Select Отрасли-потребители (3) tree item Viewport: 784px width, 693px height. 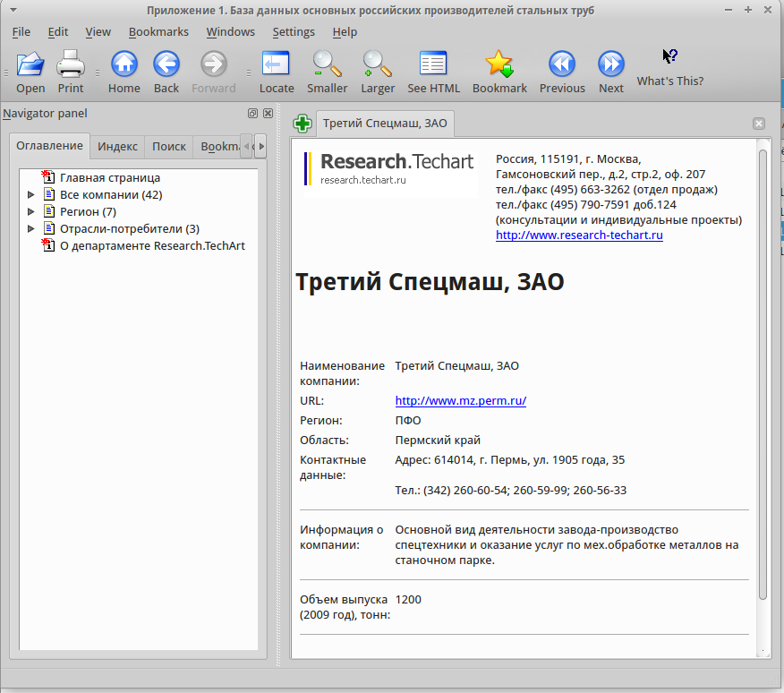coord(130,228)
